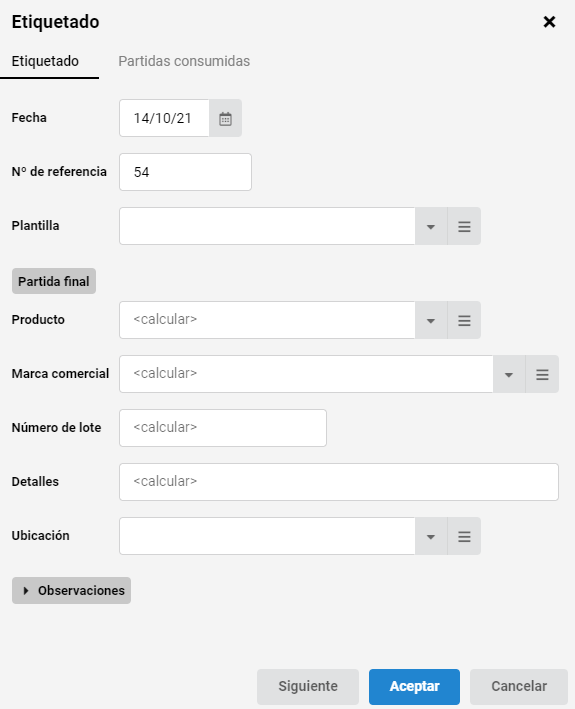The image size is (575, 709).
Task: Click into the Número de lote field
Action: pos(223,428)
